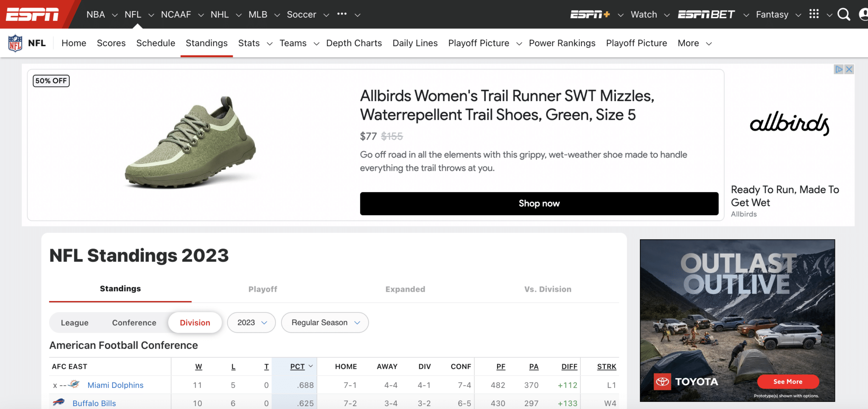
Task: Click the ESPN BET logo
Action: click(706, 14)
